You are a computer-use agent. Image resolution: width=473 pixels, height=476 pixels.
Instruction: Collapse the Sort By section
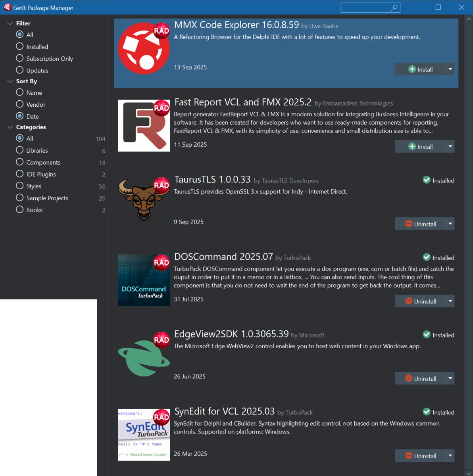coord(10,81)
